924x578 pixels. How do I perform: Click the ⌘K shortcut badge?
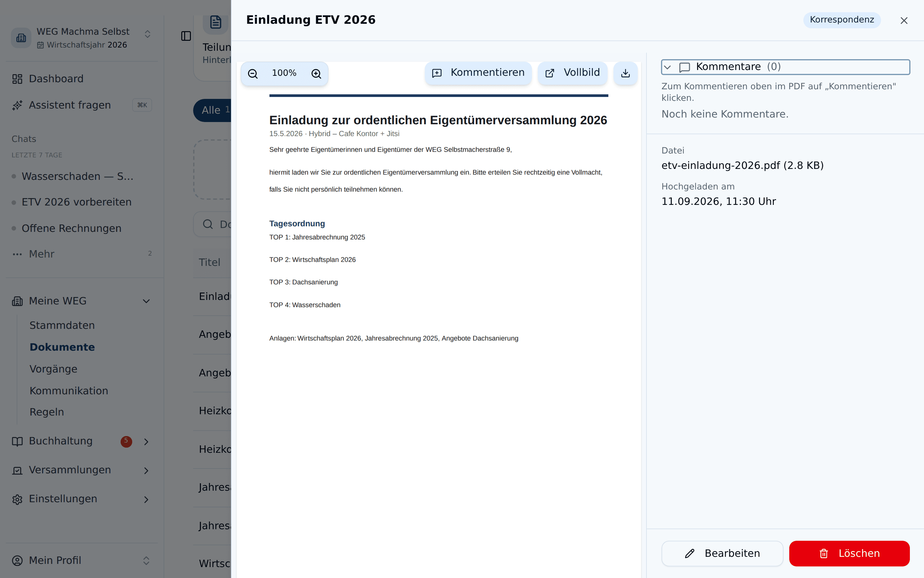[142, 105]
